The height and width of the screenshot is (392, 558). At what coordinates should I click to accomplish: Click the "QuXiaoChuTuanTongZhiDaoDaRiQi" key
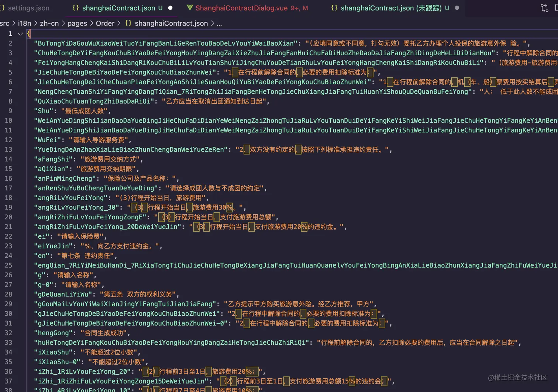point(94,101)
